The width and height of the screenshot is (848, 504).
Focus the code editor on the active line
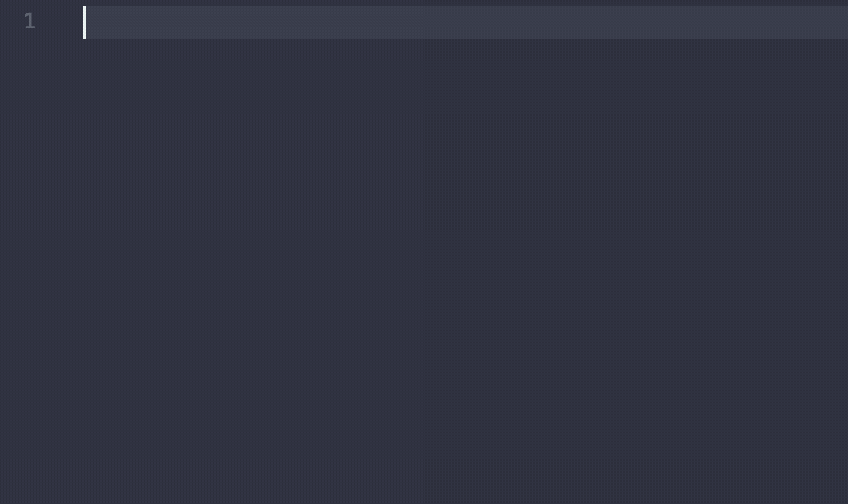(465, 22)
